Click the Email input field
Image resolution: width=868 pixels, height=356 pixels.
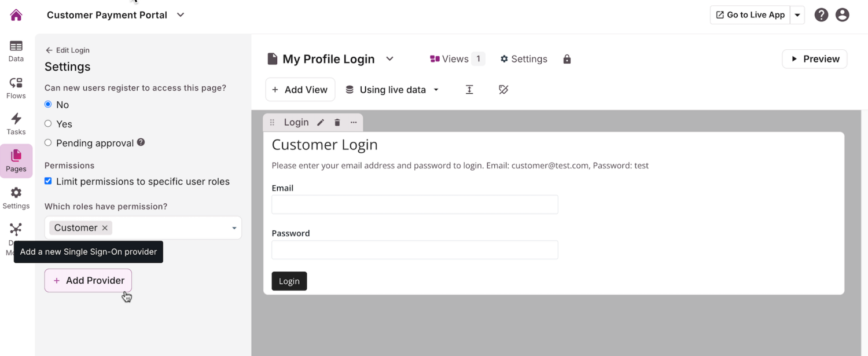[x=414, y=205]
